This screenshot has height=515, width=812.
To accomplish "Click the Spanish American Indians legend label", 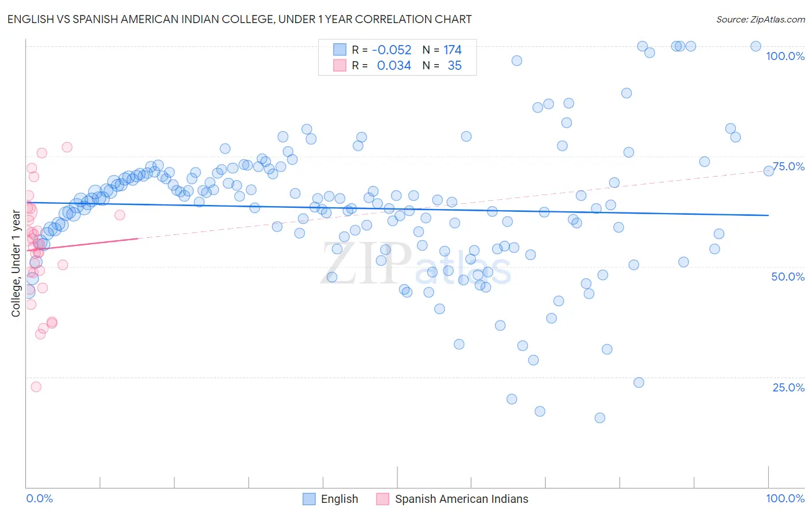I will [x=461, y=499].
